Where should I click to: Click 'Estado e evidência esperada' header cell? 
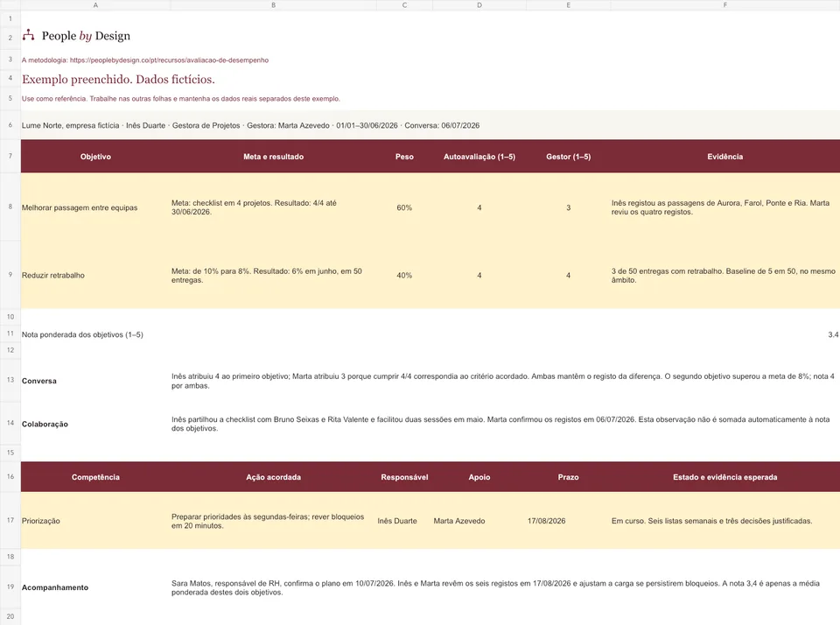click(x=724, y=477)
